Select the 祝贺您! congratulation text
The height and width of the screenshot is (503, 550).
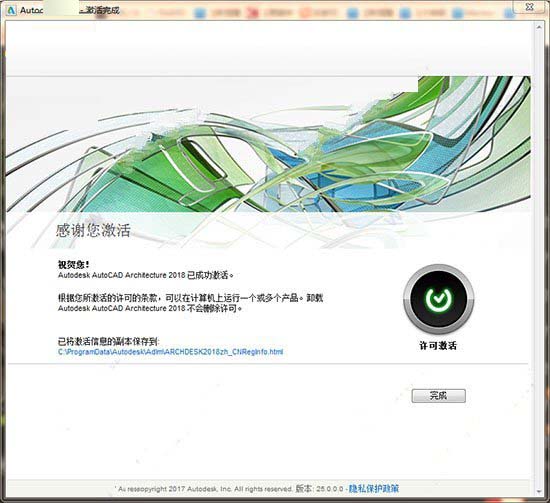pyautogui.click(x=74, y=264)
